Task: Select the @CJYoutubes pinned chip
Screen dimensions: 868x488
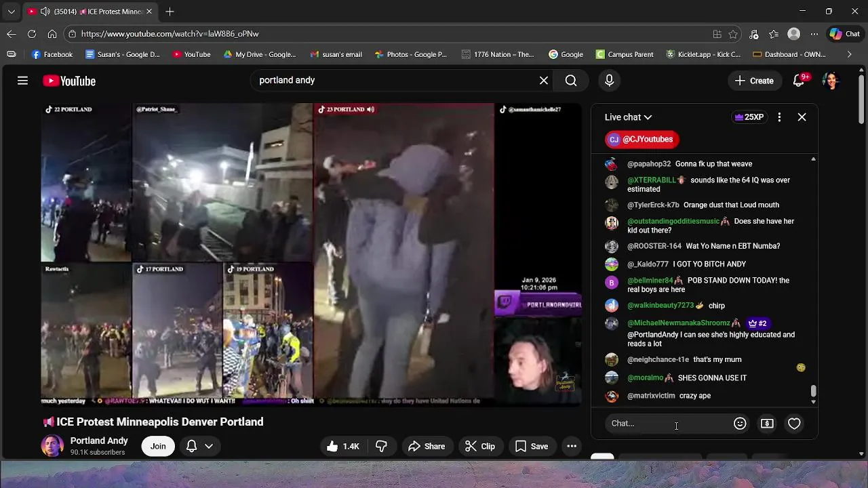Action: [642, 140]
